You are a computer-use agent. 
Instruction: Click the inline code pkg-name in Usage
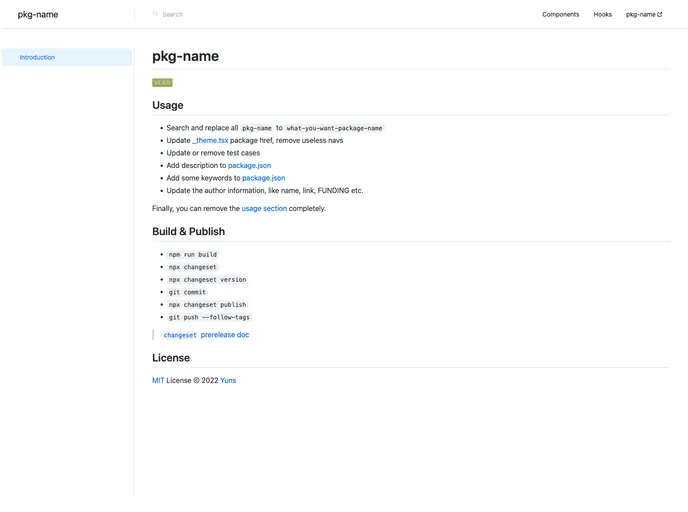pos(257,128)
